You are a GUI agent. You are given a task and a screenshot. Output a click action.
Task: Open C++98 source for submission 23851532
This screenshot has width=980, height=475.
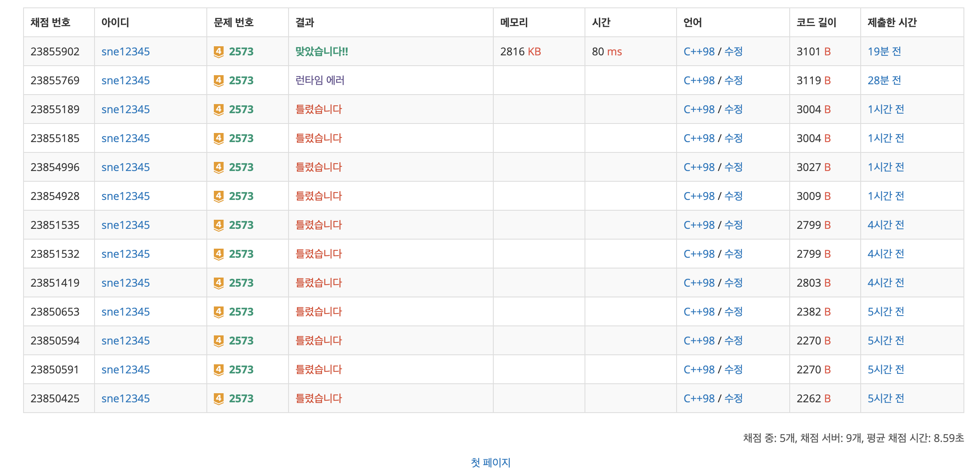699,254
